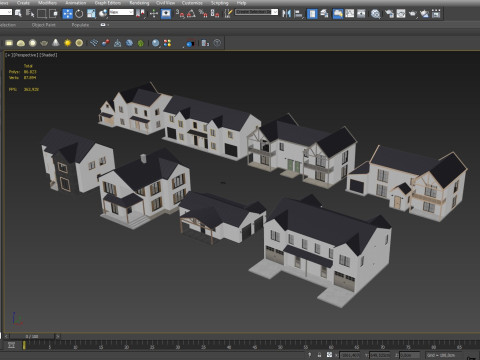
Task: Click the yellow sun light icon
Action: (67, 43)
